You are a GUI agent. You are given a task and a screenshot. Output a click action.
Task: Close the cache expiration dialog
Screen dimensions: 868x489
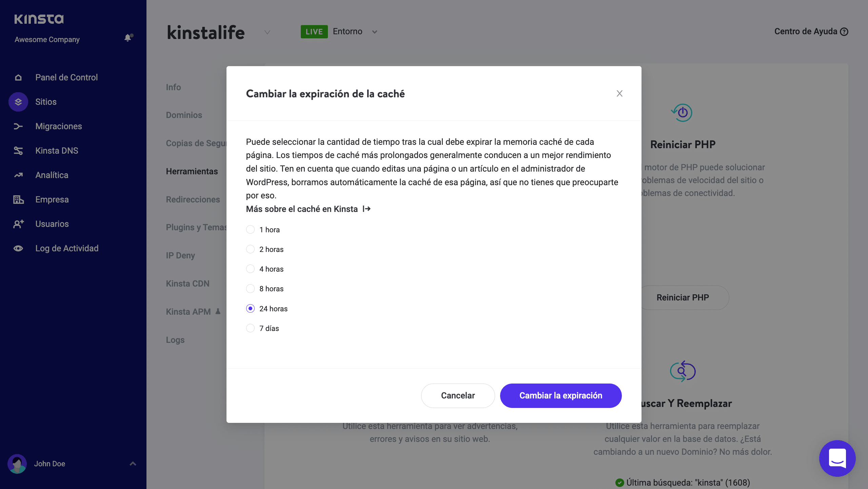619,94
